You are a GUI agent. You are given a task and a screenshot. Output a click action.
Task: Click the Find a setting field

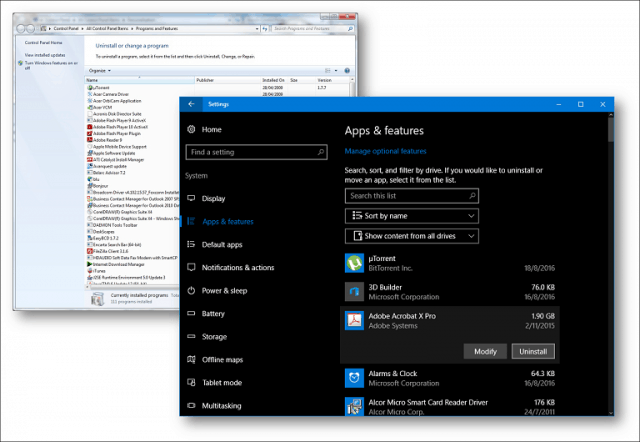(256, 152)
